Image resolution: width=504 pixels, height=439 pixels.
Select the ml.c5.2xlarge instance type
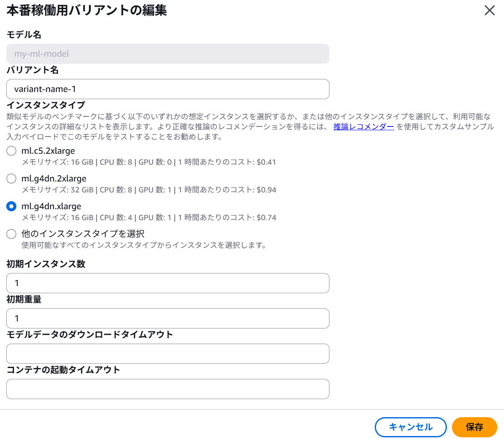point(11,151)
